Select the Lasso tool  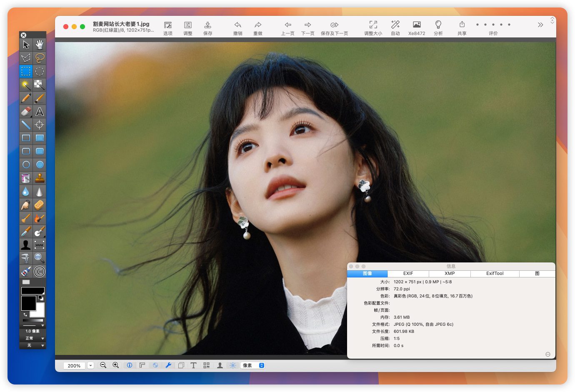[40, 58]
